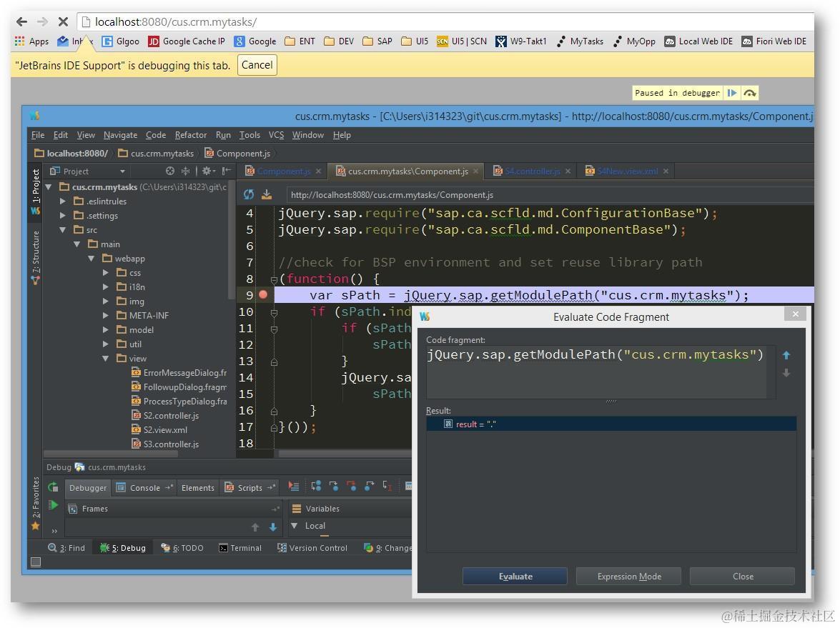
Task: Collapse view folder in tree
Action: [x=106, y=359]
